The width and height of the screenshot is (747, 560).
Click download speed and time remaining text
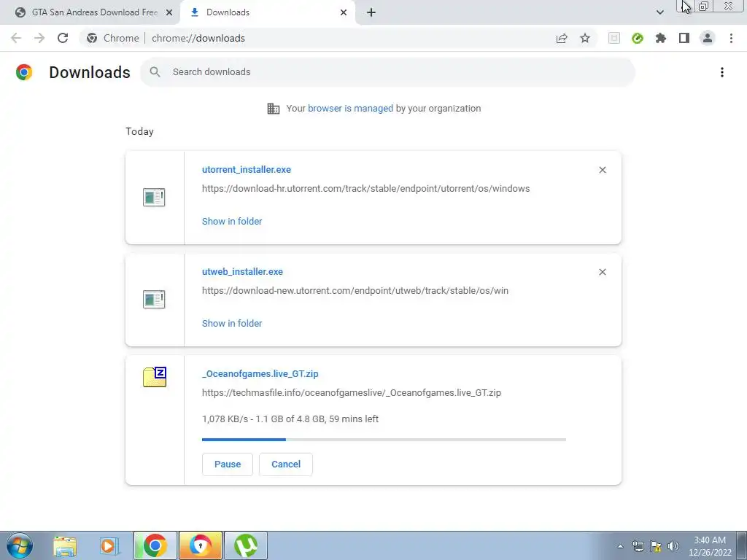tap(290, 419)
